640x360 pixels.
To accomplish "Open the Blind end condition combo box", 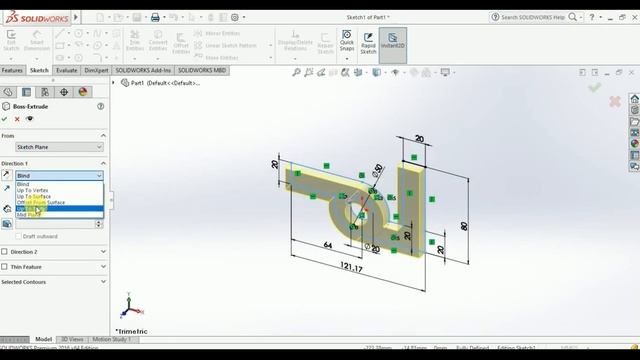I will [59, 176].
